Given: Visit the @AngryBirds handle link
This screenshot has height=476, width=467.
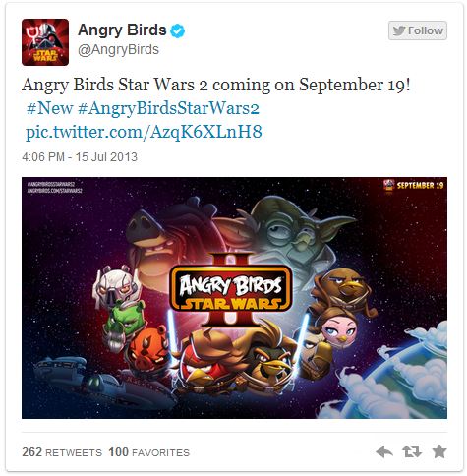Looking at the screenshot, I should click(x=118, y=49).
